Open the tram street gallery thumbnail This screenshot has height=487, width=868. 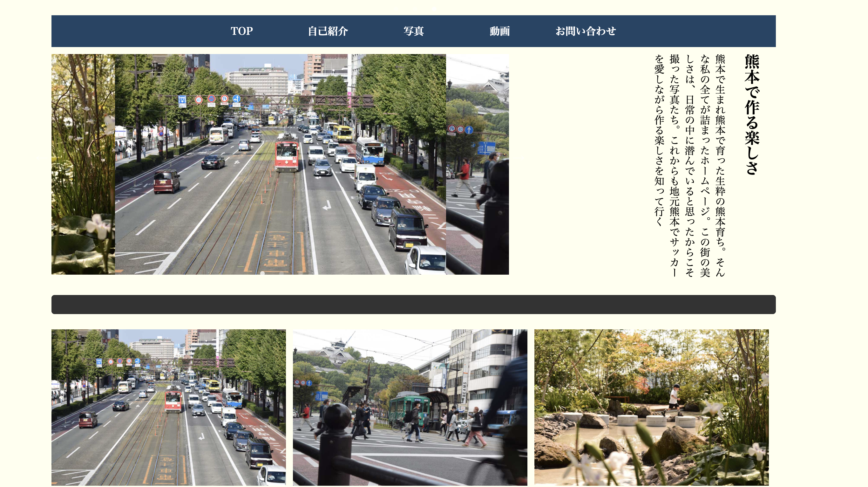[168, 407]
